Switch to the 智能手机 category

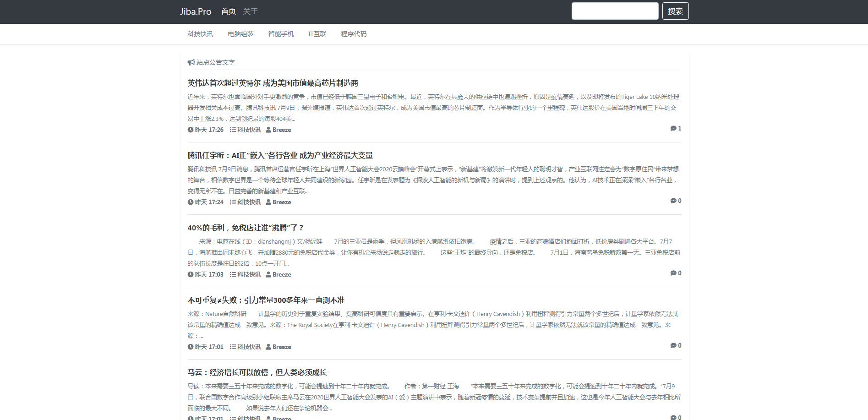pyautogui.click(x=281, y=34)
